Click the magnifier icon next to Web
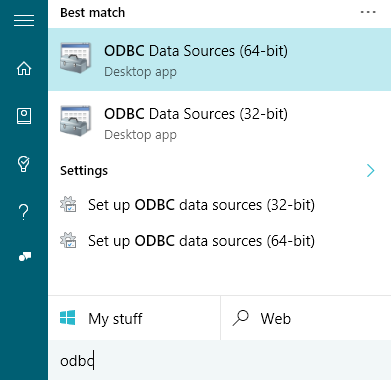 tap(241, 318)
